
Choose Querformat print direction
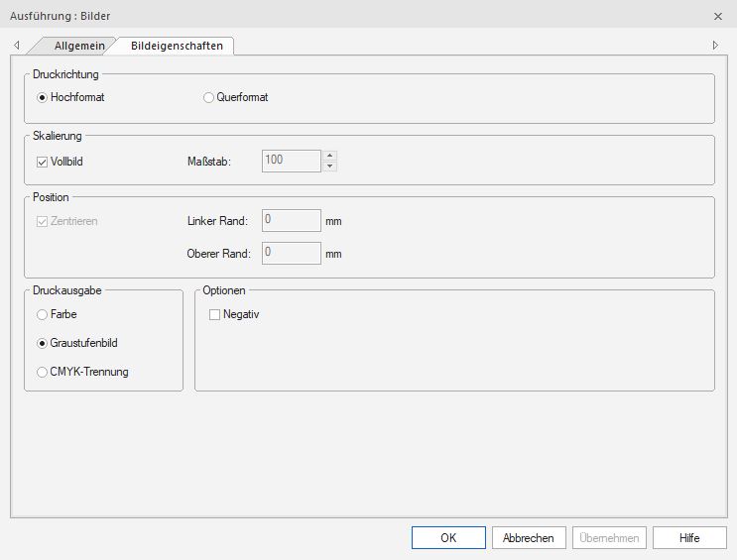208,97
